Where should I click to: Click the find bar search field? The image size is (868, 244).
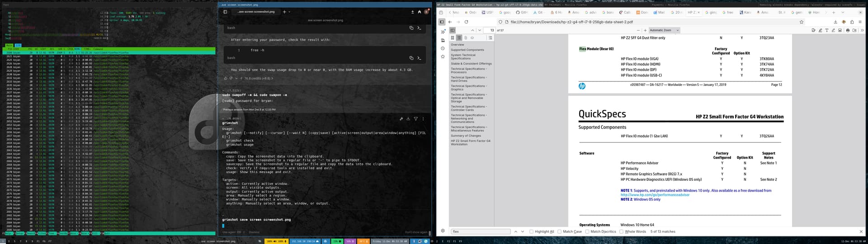coord(480,231)
